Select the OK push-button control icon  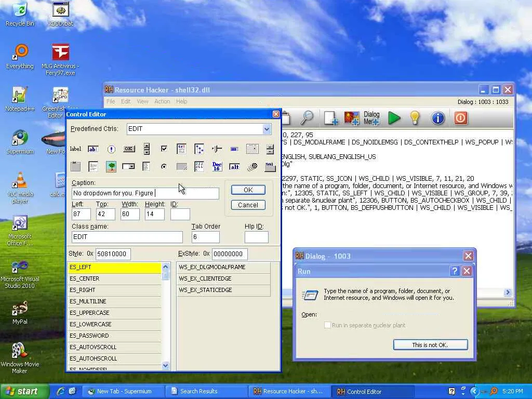[129, 149]
